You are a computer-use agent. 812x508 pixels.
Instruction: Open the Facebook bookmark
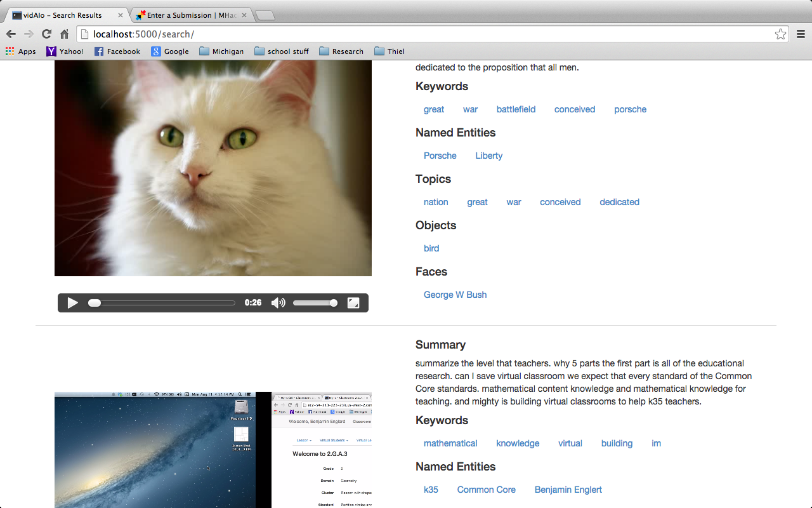(x=117, y=51)
